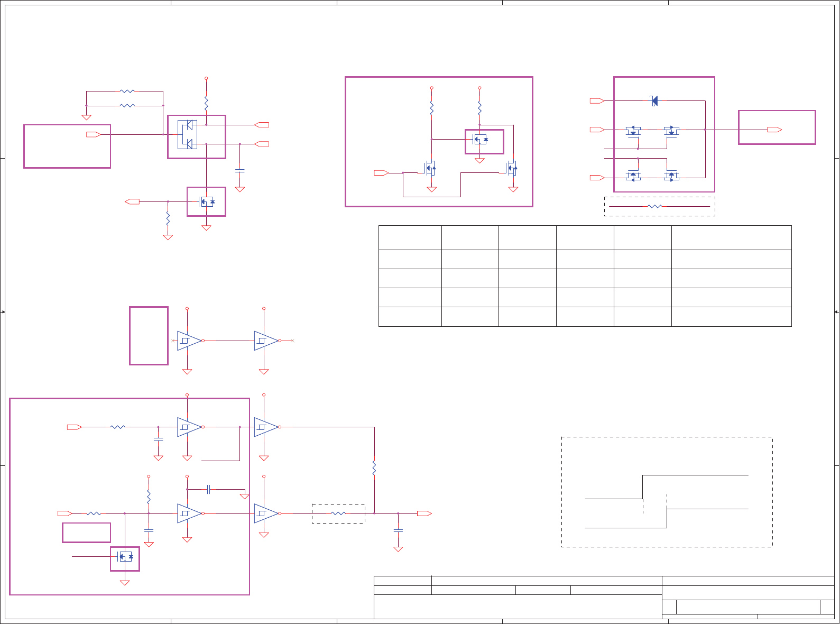Viewport: 840px width, 624px height.
Task: Select the right pull-up resistor in top-center circuit
Action: pyautogui.click(x=479, y=108)
